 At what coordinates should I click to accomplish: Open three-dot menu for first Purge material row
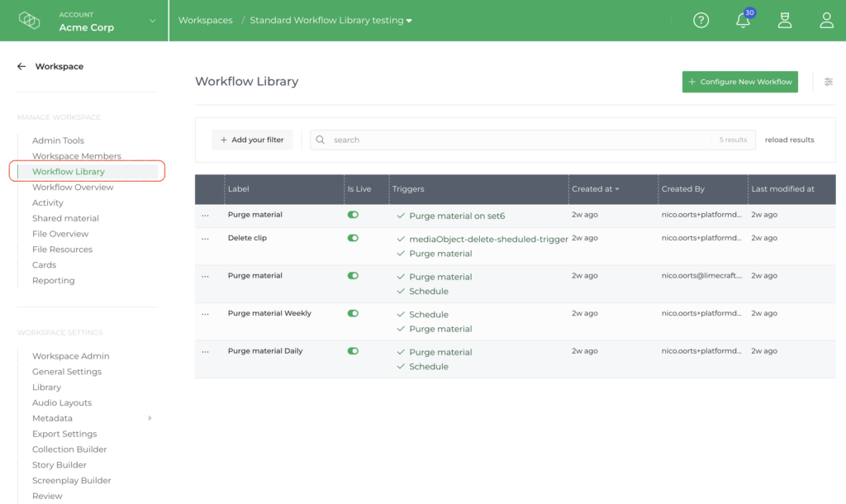tap(205, 216)
